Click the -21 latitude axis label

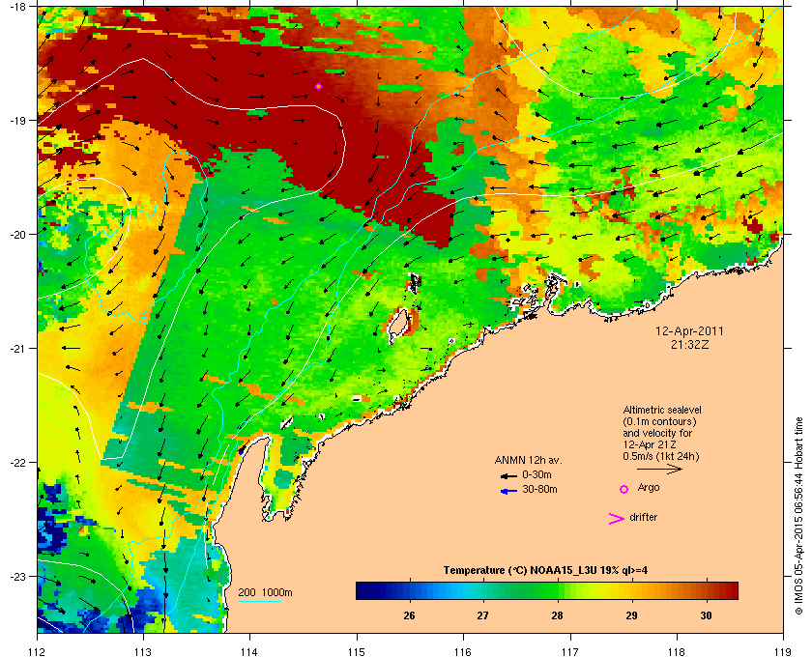18,348
